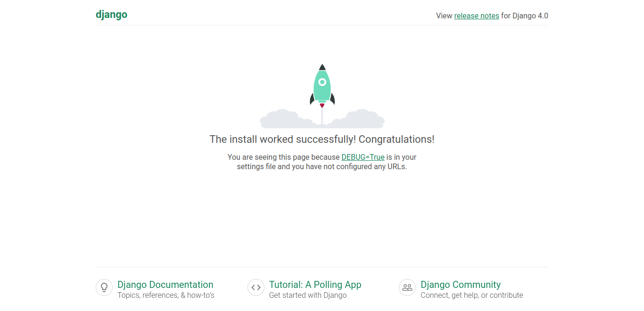Click the code brackets tutorial icon
The image size is (644, 311).
point(256,287)
